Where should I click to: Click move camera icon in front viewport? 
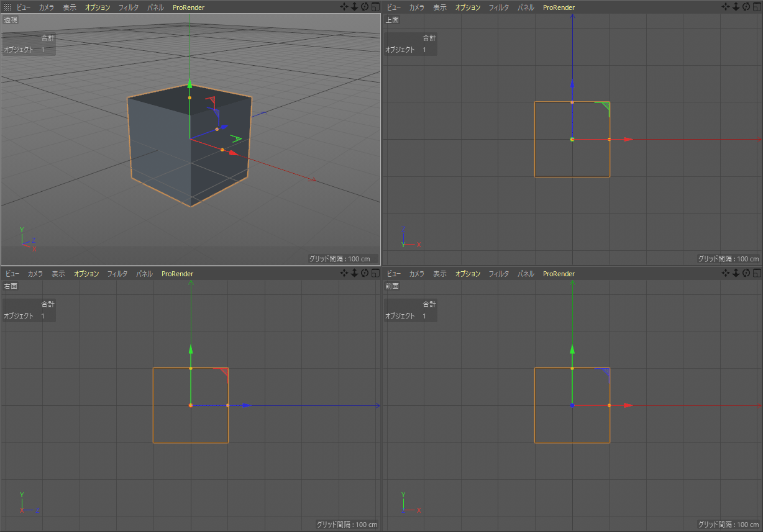726,273
